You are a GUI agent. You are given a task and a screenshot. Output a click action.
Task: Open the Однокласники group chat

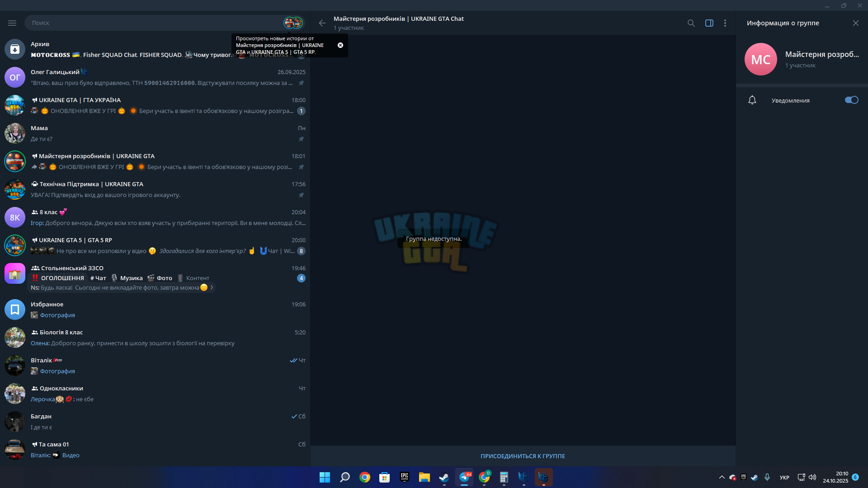coord(155,394)
